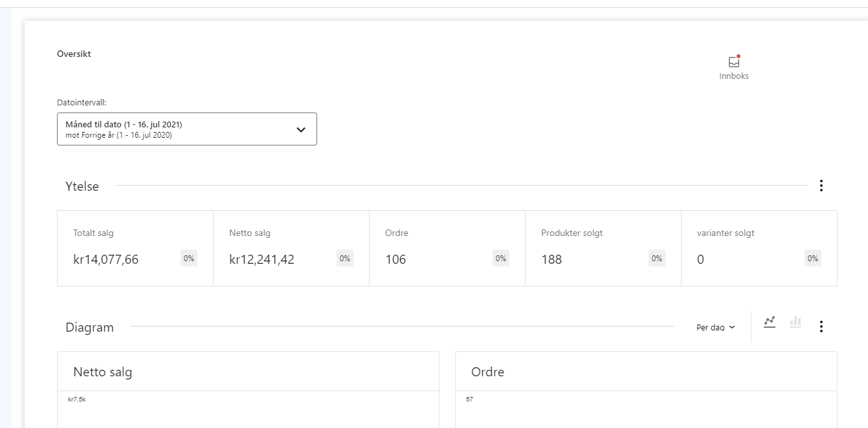The image size is (868, 428).
Task: Click the 0% badge in Produkter solgt
Action: tap(656, 259)
